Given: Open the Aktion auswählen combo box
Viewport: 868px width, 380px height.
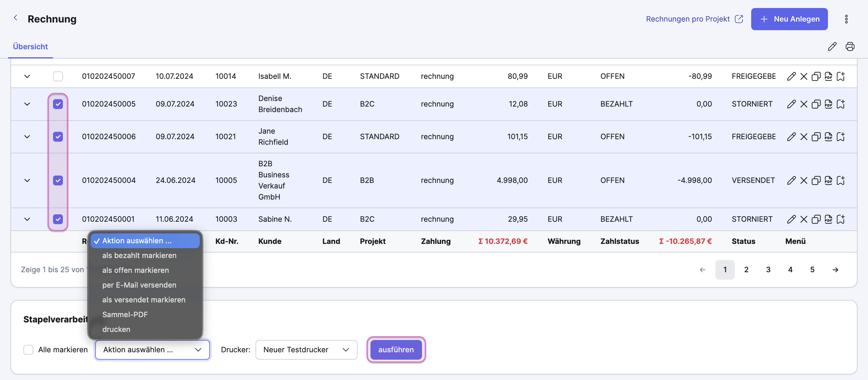Looking at the screenshot, I should point(152,350).
